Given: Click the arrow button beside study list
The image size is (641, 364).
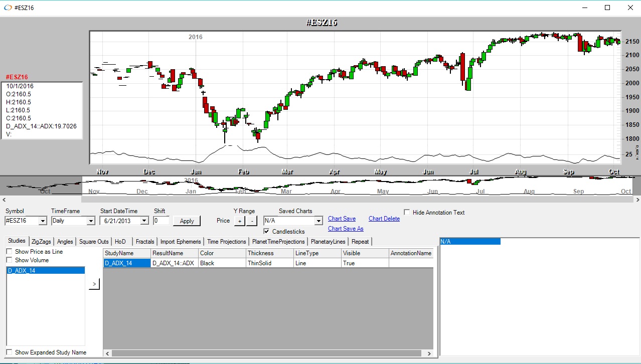Looking at the screenshot, I should click(94, 284).
